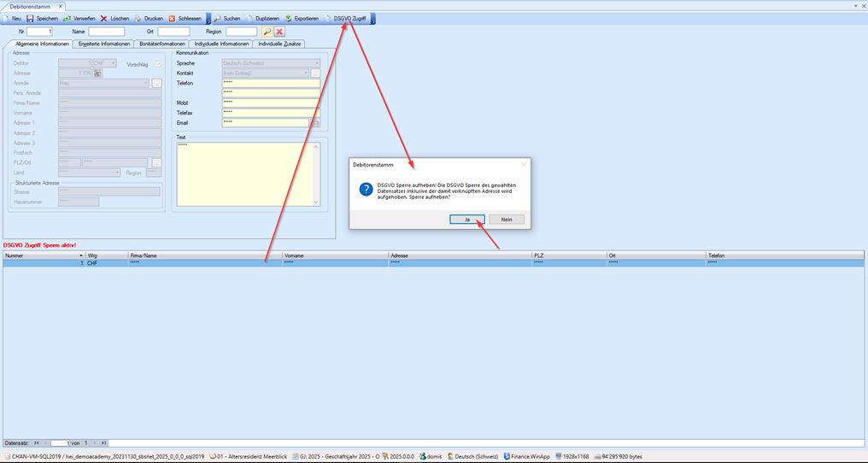Click the Drucken printer icon
Viewport: 868px width, 463px height.
point(138,18)
